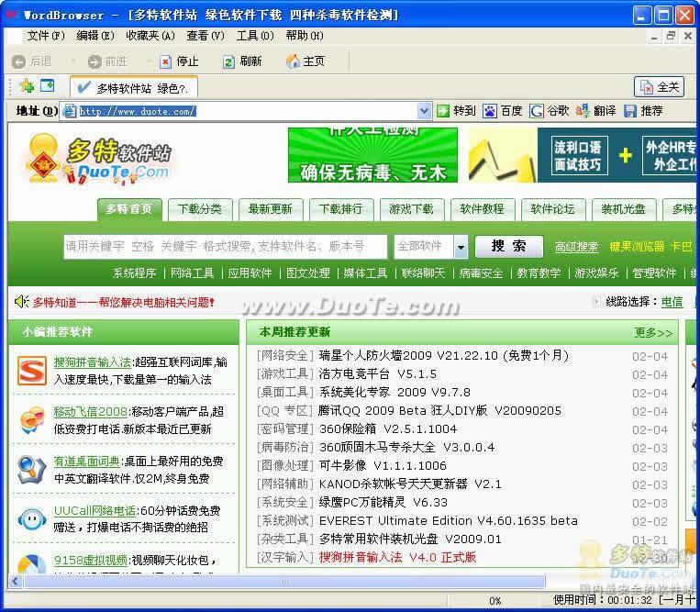Open 腾讯QQ 2009 Beta entry
This screenshot has height=612, width=700.
coord(439,411)
